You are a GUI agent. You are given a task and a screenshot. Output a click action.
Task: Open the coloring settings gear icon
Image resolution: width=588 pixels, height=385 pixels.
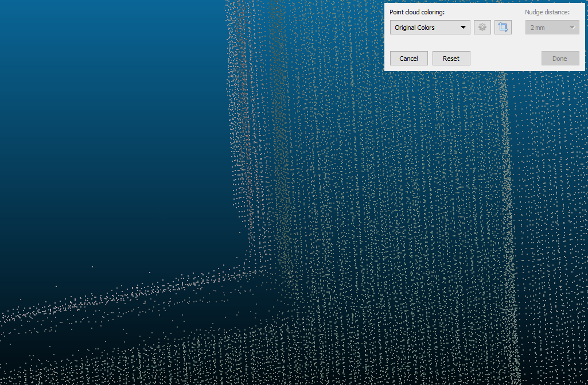click(x=482, y=28)
